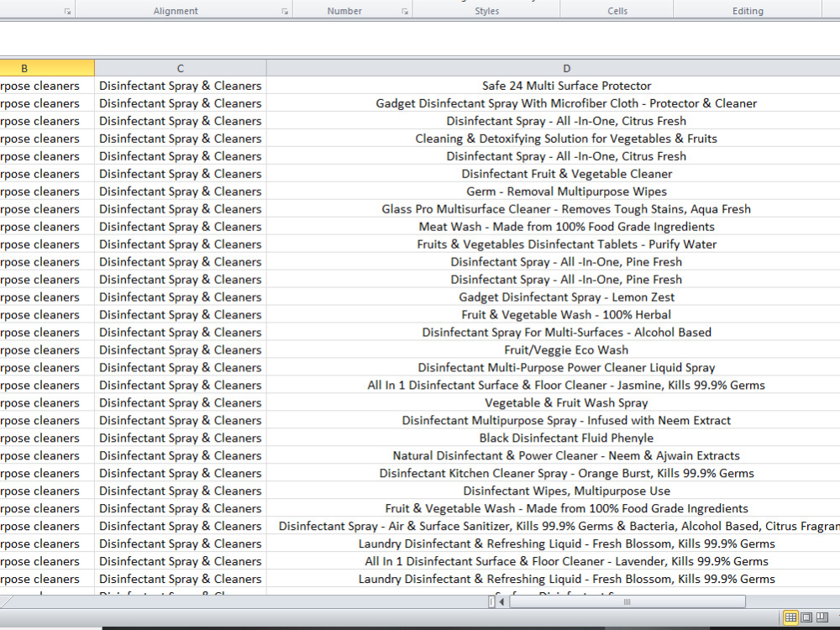Select column C cell in 'Disinfectant Wipes' row
The image size is (840, 630).
[181, 491]
